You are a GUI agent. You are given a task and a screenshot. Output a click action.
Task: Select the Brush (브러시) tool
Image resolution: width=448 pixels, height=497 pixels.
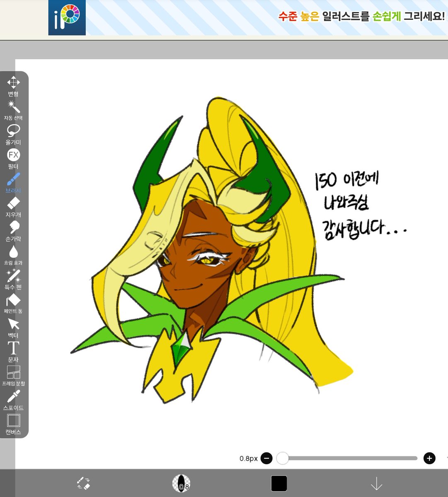click(13, 183)
